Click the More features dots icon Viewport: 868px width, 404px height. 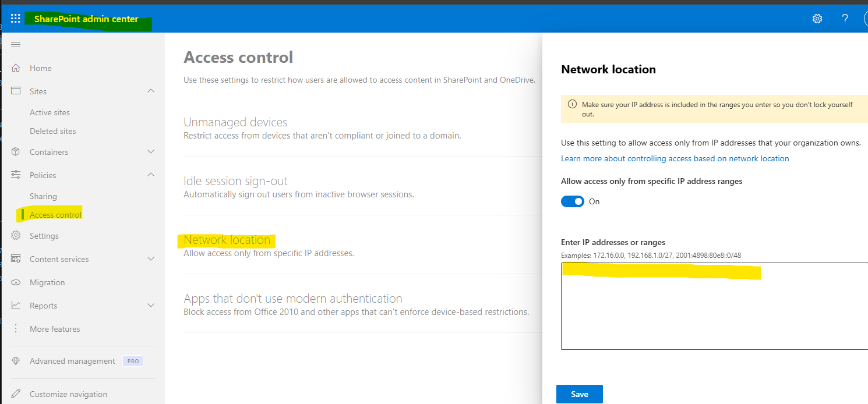(x=16, y=329)
